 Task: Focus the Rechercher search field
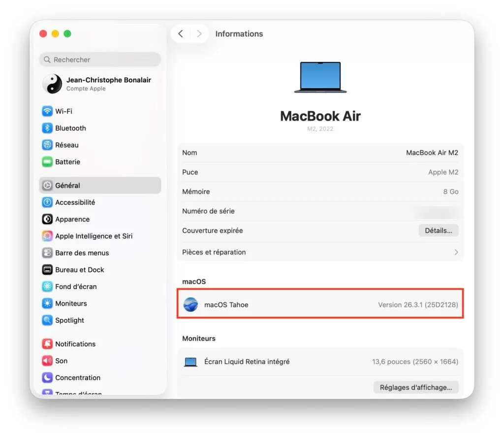click(100, 60)
